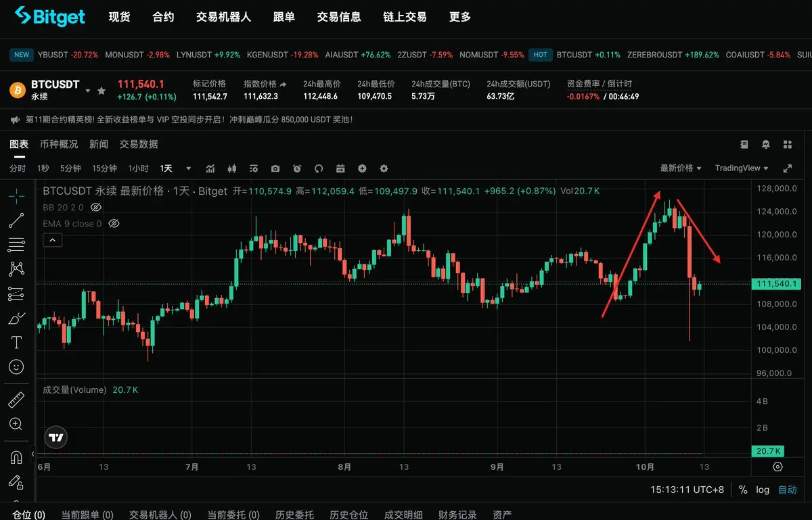The image size is (812, 520).
Task: Open the TradingView chart source dropdown
Action: 742,168
